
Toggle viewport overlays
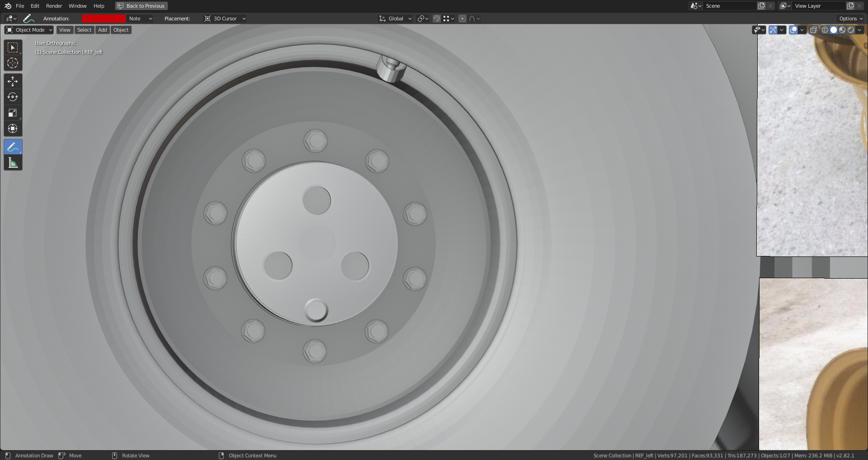[x=793, y=30]
